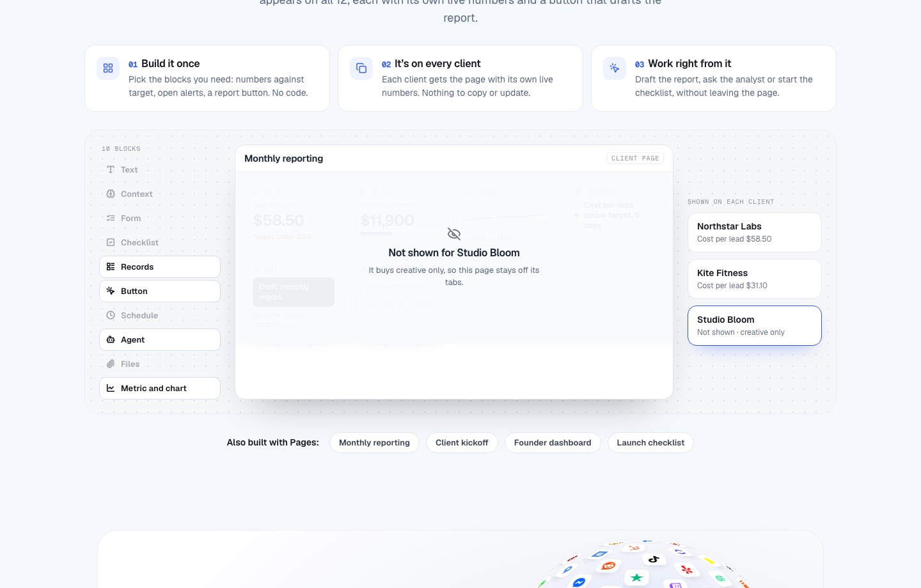The image size is (921, 588).
Task: Click the TikTok icon on the globe
Action: (x=654, y=559)
